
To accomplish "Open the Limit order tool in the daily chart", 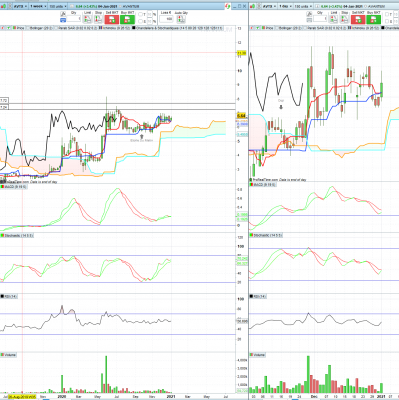I will pos(334,19).
